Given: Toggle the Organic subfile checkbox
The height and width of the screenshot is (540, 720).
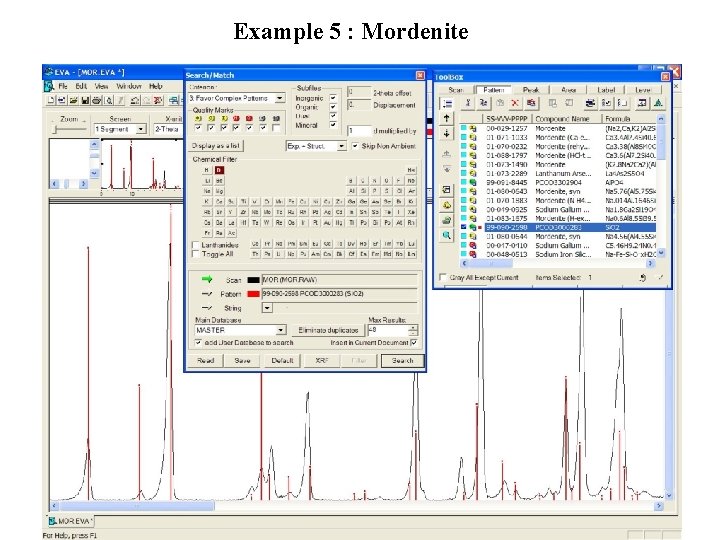Looking at the screenshot, I should 333,107.
